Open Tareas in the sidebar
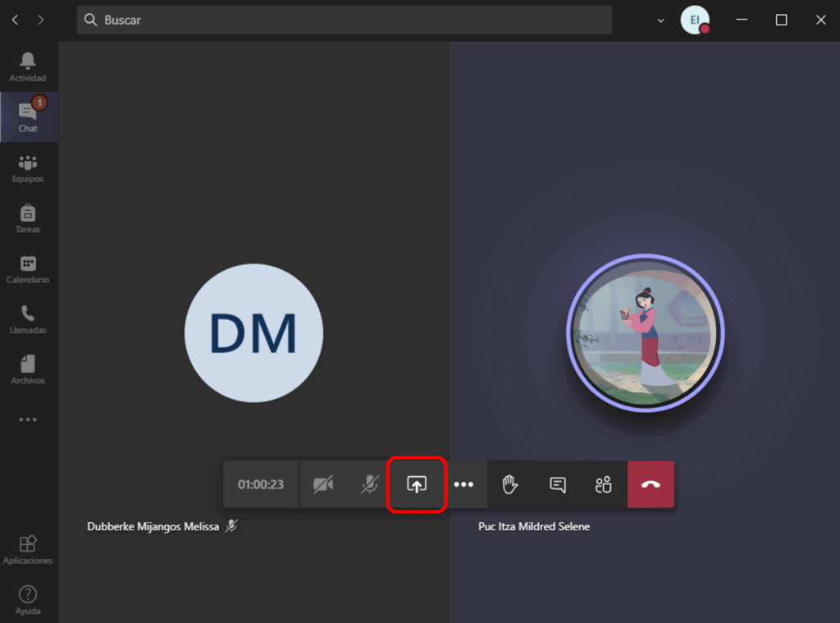 (x=28, y=218)
